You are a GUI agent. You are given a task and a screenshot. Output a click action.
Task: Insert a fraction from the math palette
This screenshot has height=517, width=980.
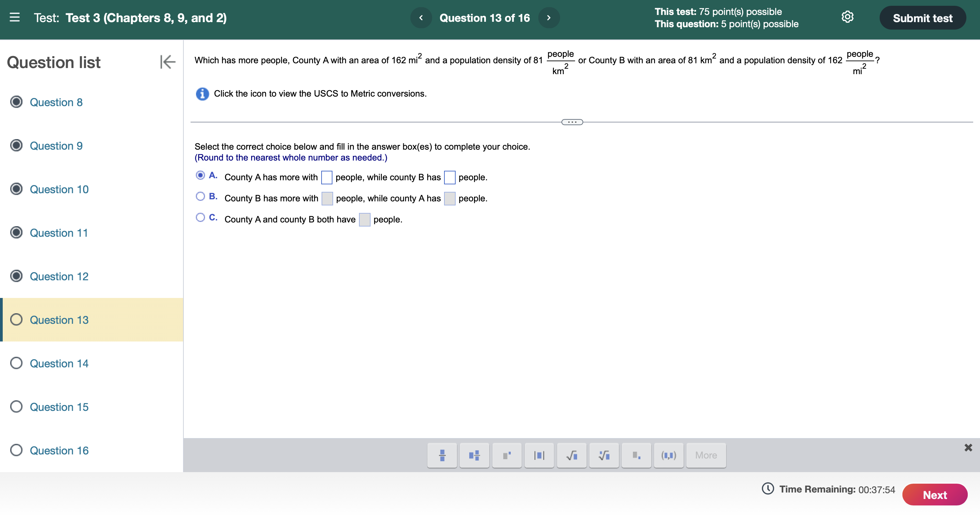point(442,455)
